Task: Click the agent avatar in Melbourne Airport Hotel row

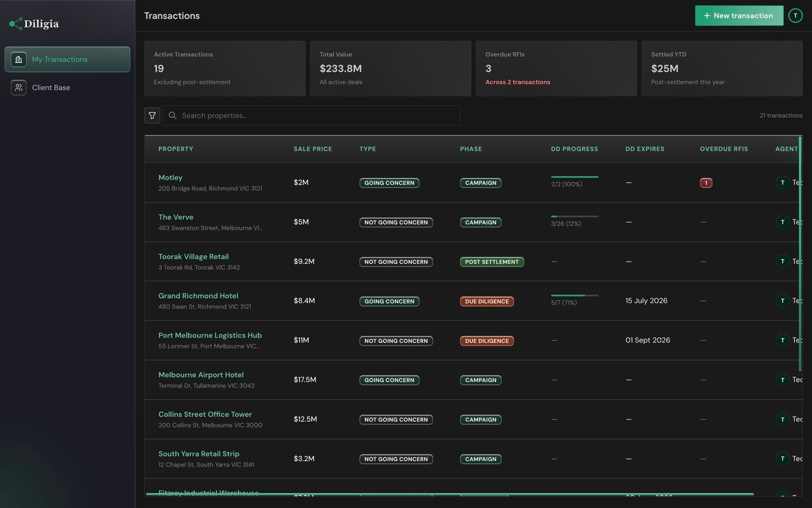Action: pos(783,379)
